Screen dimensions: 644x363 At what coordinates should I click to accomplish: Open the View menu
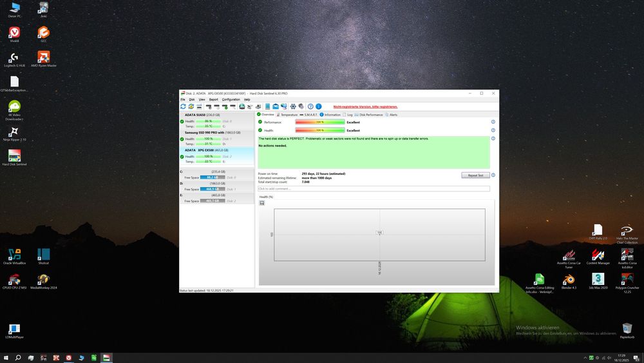click(202, 99)
